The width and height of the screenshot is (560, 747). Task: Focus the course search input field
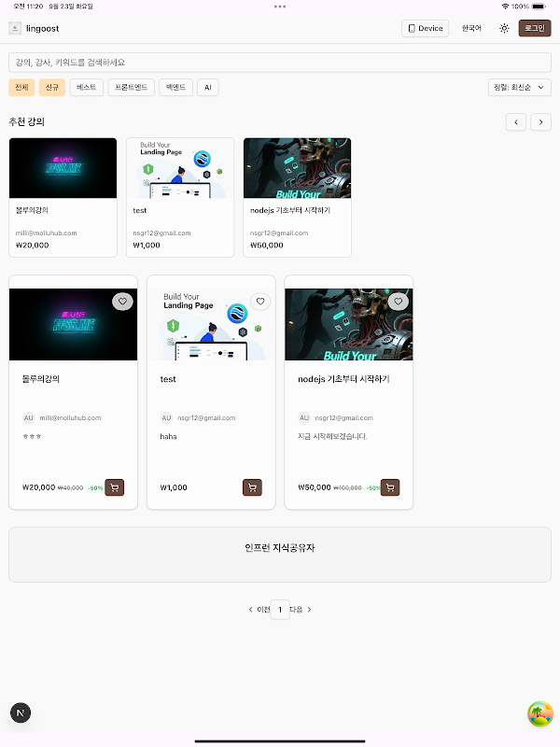280,63
